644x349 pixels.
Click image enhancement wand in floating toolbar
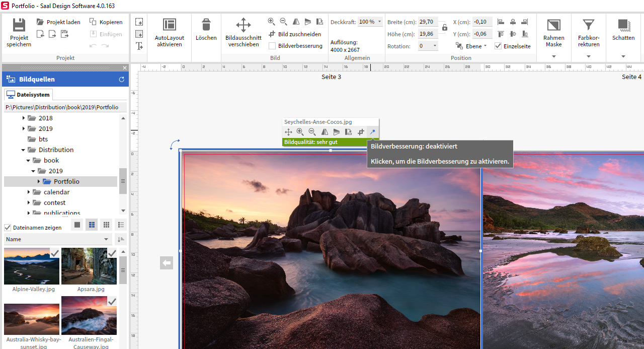[x=373, y=132]
